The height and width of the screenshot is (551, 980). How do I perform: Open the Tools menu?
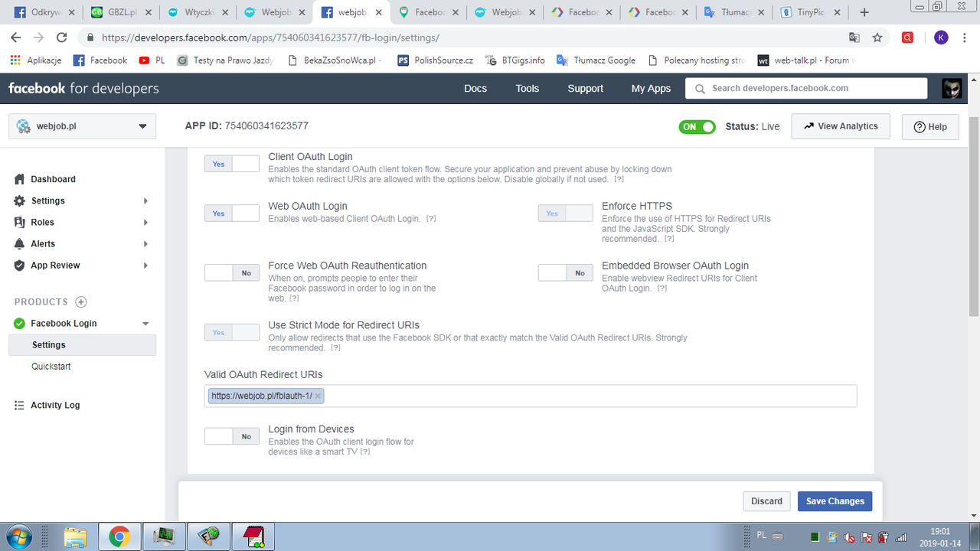click(x=528, y=89)
